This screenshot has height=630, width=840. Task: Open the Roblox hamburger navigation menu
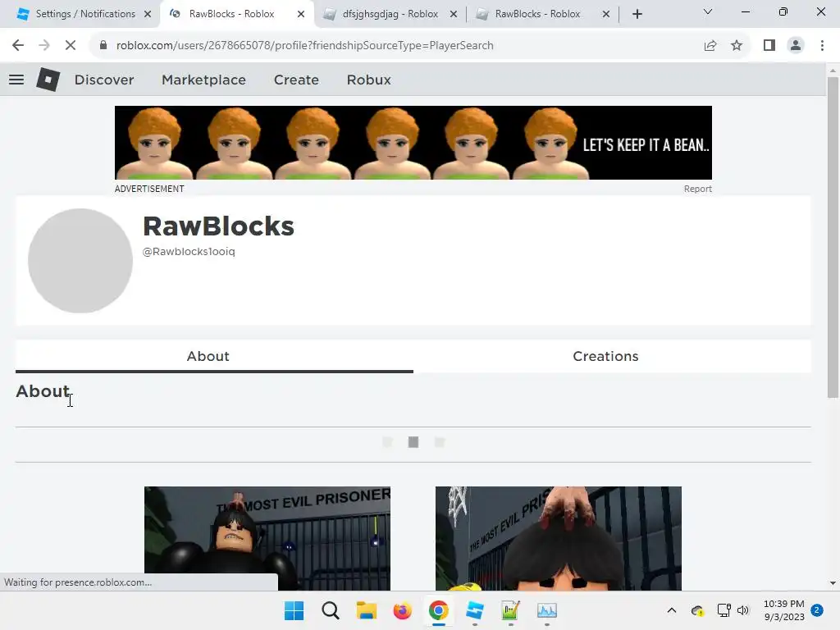click(16, 80)
